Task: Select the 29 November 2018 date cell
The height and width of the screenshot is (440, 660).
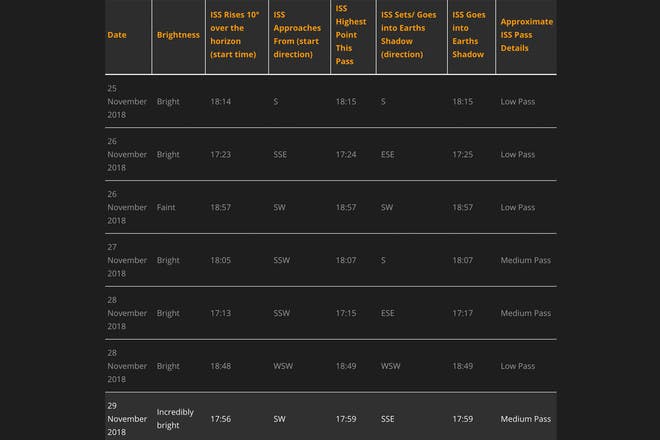Action: [127, 418]
